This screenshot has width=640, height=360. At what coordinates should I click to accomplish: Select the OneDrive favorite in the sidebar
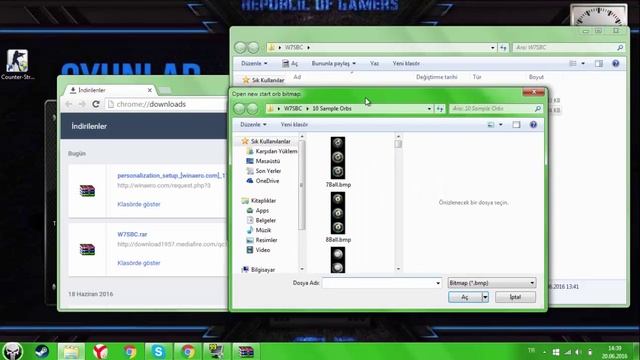tap(263, 181)
